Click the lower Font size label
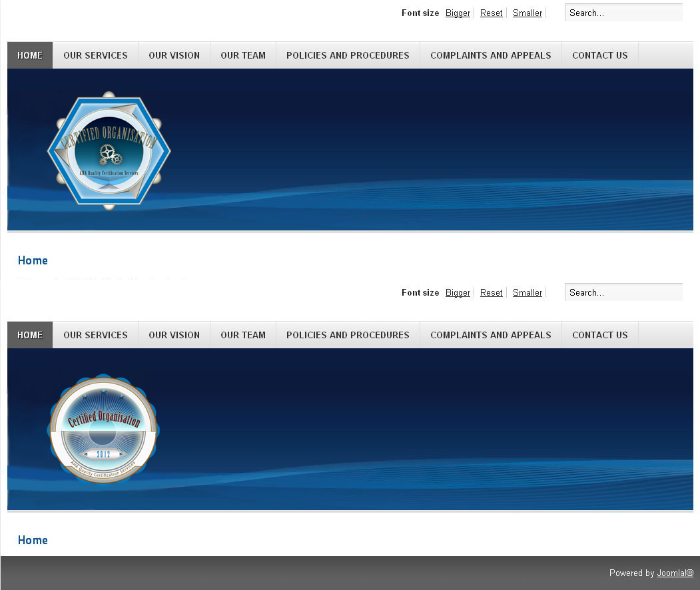The height and width of the screenshot is (590, 700). click(x=420, y=293)
